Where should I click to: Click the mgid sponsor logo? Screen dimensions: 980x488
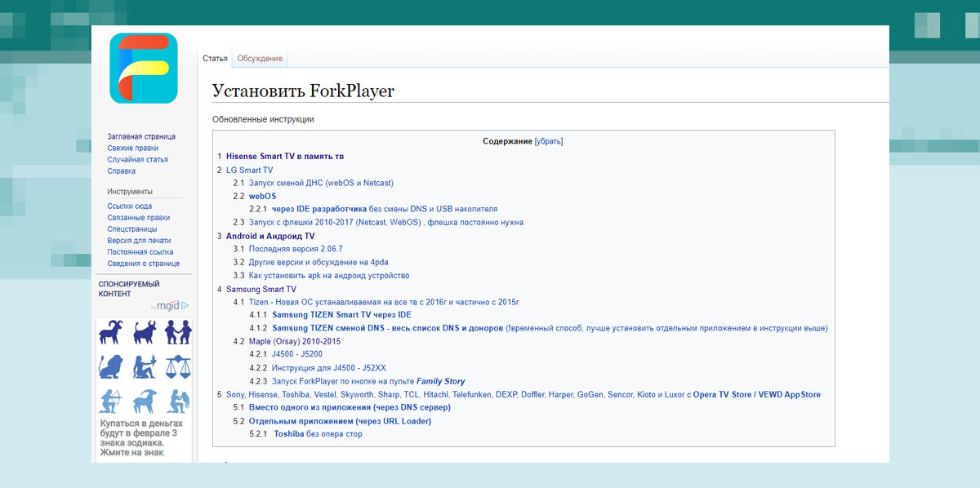pos(169,306)
